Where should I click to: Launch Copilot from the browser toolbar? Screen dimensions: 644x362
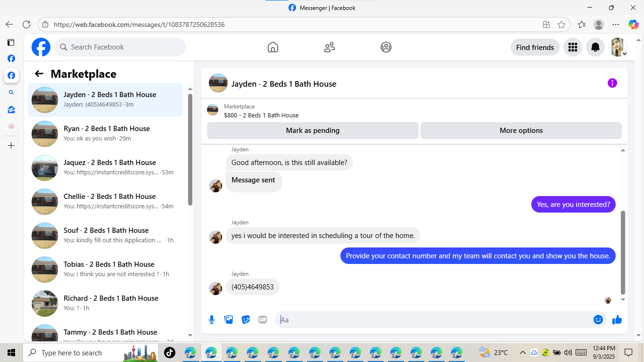634,25
